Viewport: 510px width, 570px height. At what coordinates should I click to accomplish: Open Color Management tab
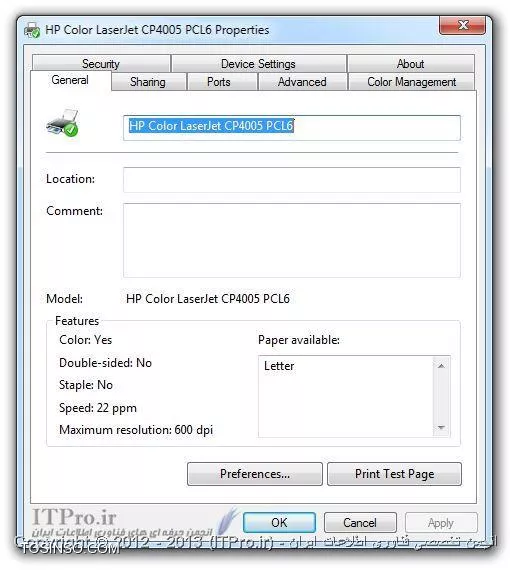(411, 82)
